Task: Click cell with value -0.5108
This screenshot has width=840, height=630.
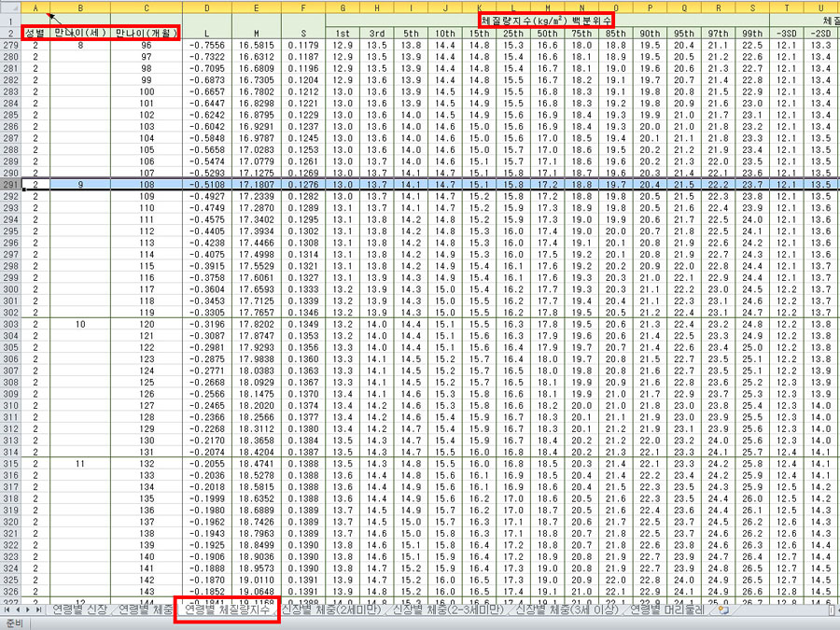Action: coord(207,184)
